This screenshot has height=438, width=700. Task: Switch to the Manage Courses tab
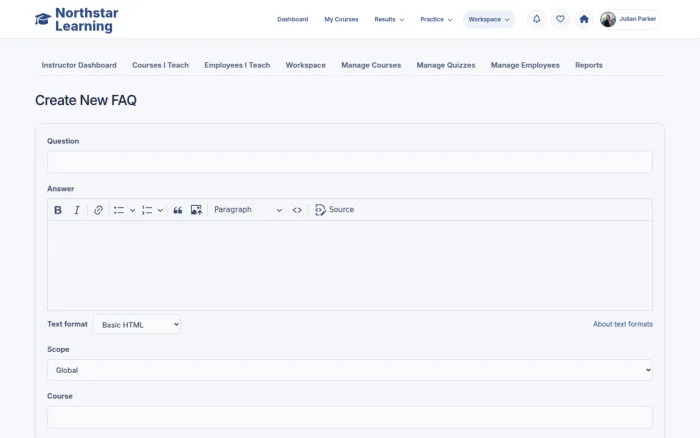pos(371,65)
